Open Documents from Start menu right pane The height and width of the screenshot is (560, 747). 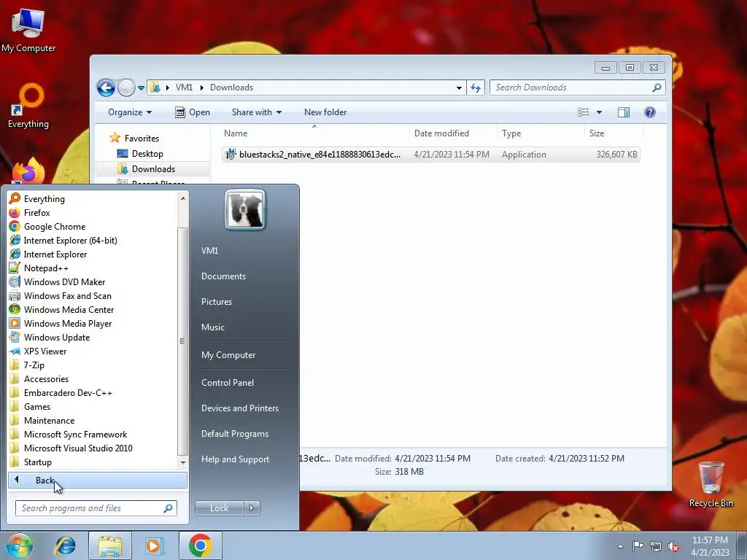223,276
